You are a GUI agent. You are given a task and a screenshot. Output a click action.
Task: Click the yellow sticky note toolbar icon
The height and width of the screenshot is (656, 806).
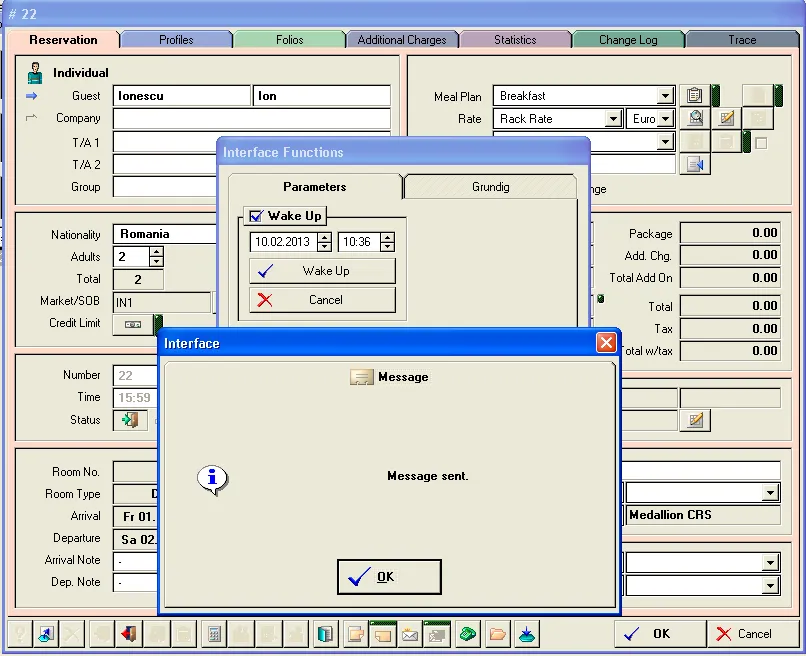pyautogui.click(x=383, y=634)
